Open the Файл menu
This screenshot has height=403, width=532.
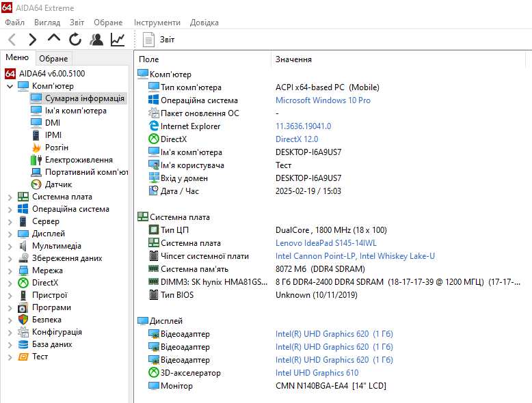(x=14, y=23)
